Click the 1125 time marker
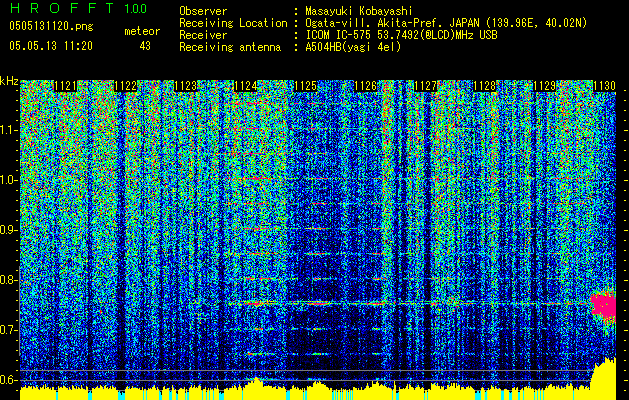The image size is (629, 400). tap(305, 86)
